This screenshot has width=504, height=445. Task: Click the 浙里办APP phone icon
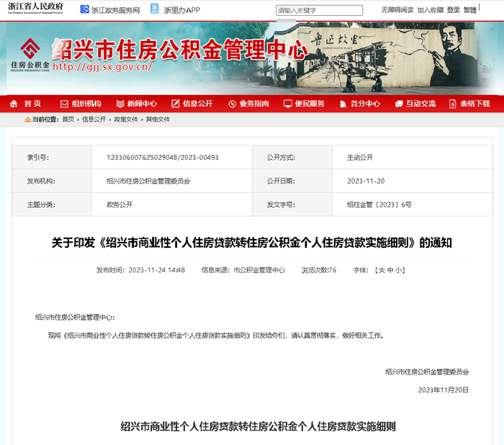[x=155, y=9]
